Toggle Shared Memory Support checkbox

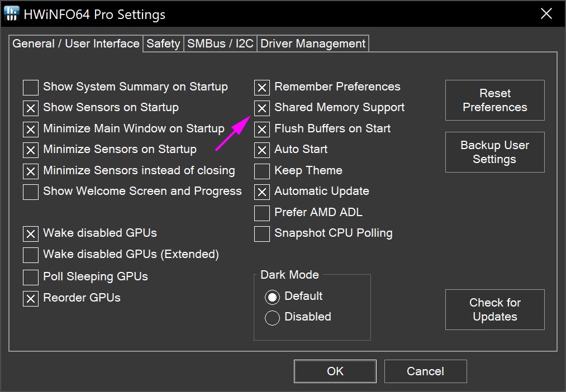tap(262, 108)
